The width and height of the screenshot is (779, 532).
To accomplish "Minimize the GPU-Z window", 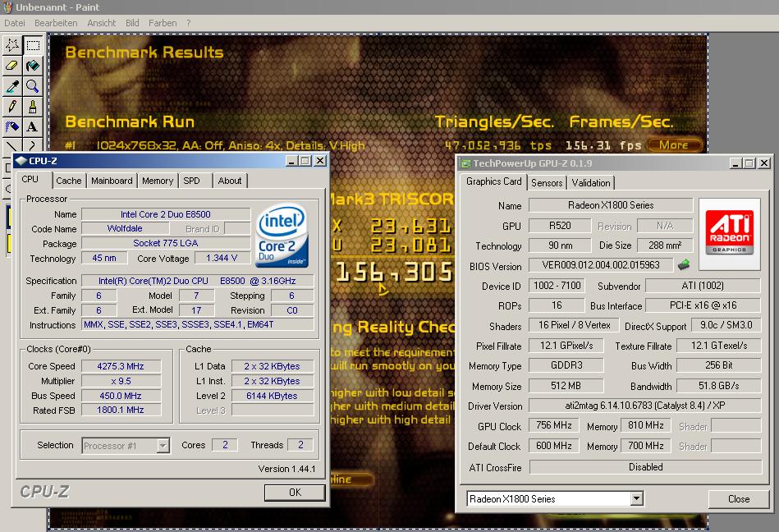I will 735,163.
